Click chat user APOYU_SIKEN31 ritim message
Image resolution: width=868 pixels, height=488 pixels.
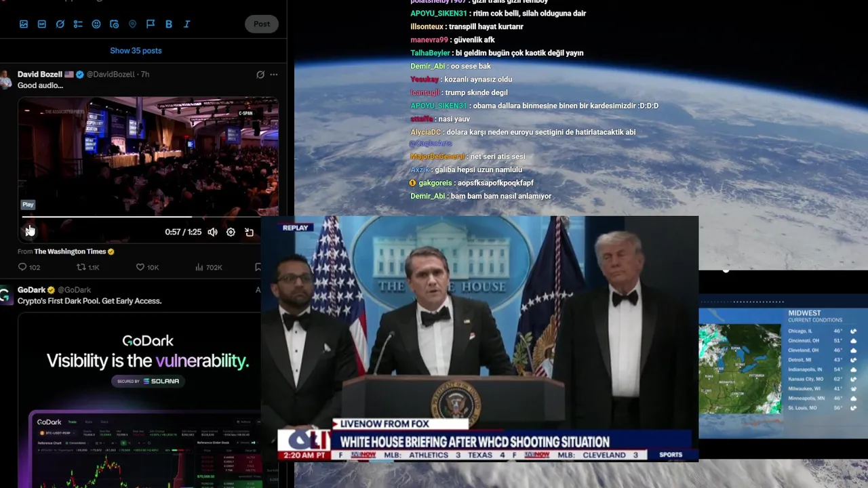pyautogui.click(x=498, y=14)
